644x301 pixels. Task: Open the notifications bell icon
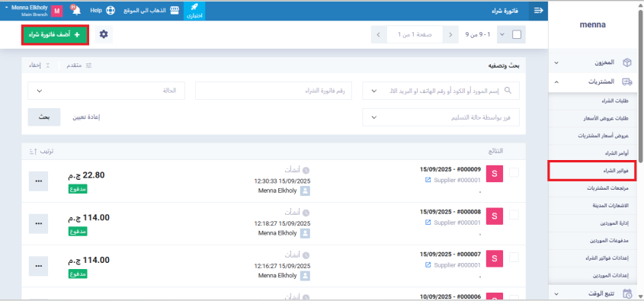pyautogui.click(x=75, y=11)
